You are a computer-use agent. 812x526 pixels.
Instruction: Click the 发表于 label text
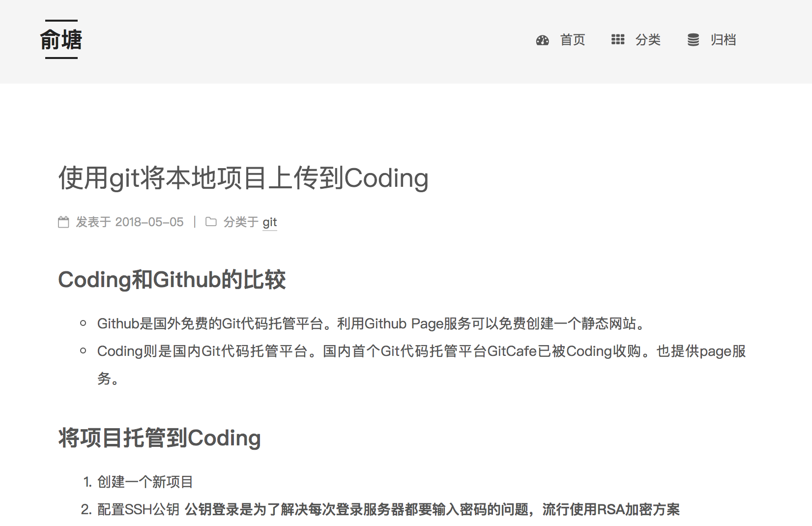click(x=93, y=222)
